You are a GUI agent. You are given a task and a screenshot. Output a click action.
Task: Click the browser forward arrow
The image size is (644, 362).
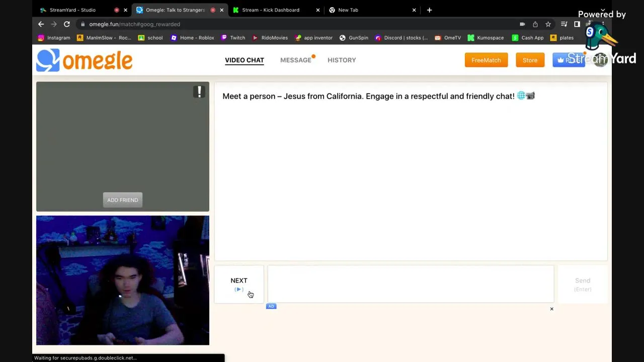pyautogui.click(x=54, y=24)
